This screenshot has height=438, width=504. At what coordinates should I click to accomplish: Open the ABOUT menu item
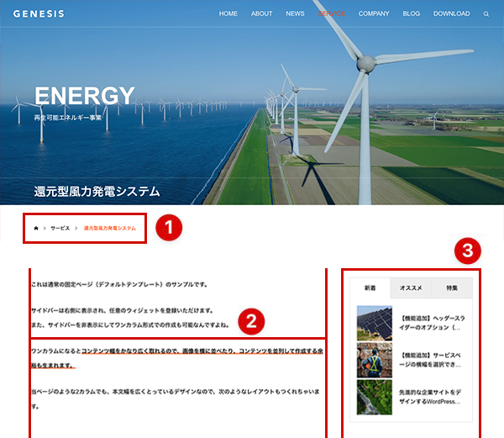tap(262, 14)
